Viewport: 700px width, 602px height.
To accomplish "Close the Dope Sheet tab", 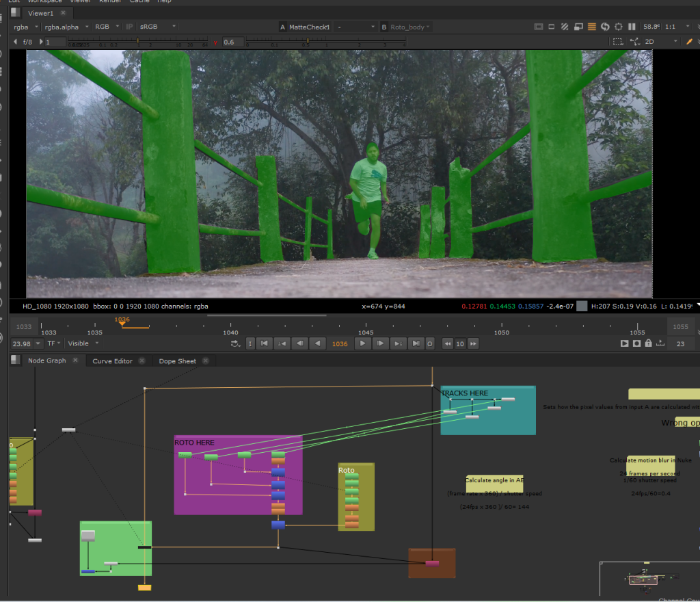I will [206, 361].
